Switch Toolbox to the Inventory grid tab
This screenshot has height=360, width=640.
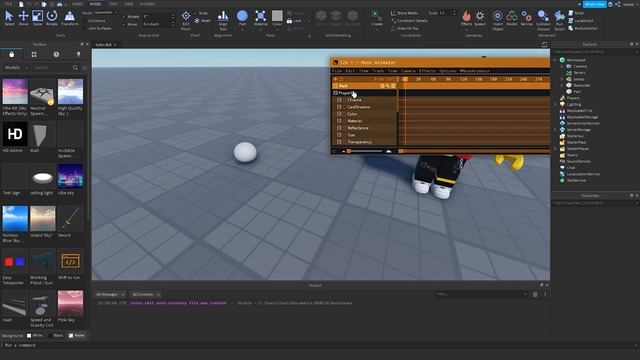click(34, 54)
